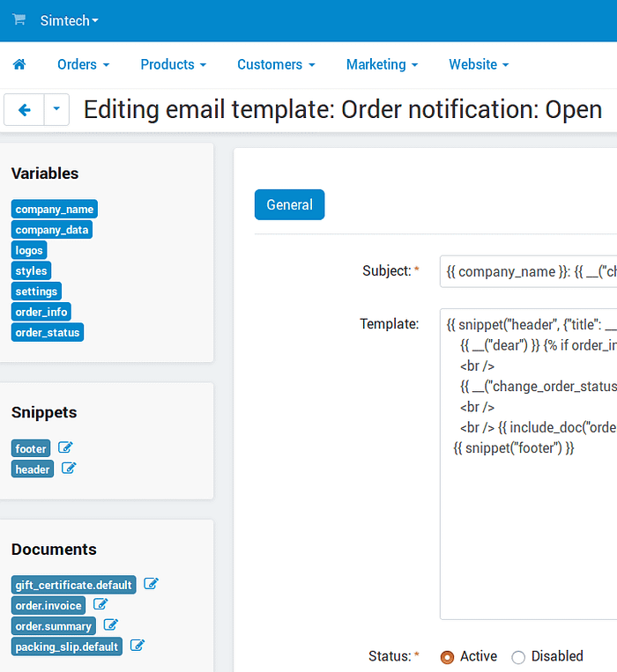Image resolution: width=617 pixels, height=672 pixels.
Task: Switch to the General tab
Action: [x=289, y=204]
